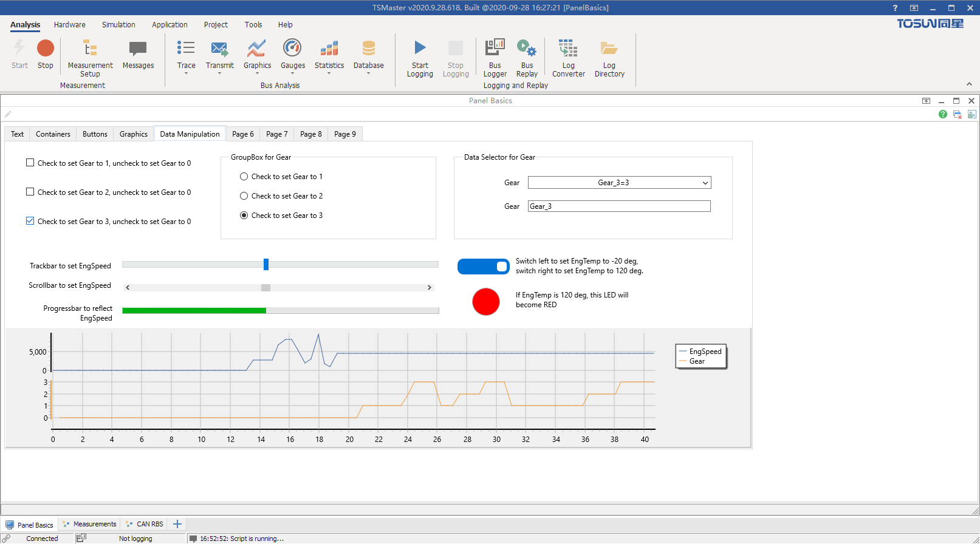This screenshot has height=544, width=980.
Task: Open the Project ribbon tab
Action: (216, 25)
